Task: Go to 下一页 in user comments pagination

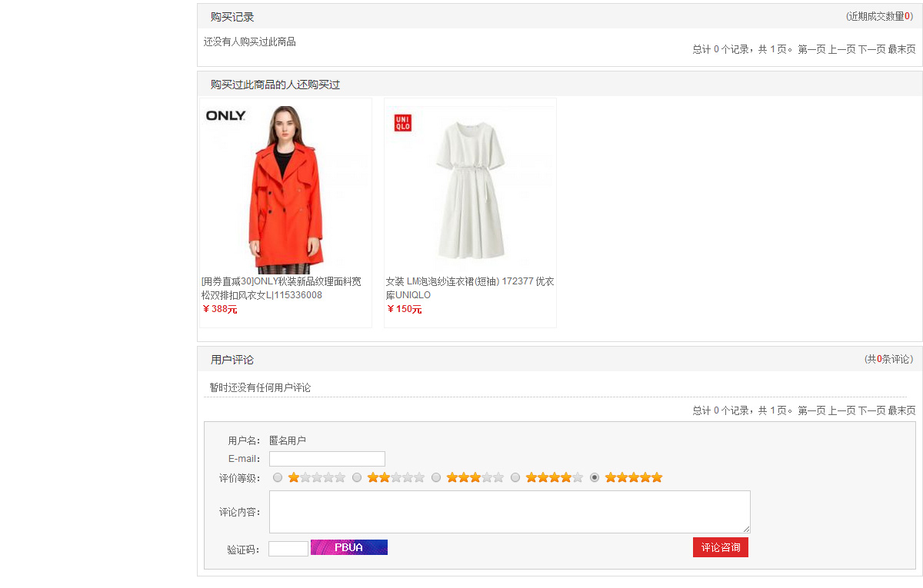Action: point(871,410)
